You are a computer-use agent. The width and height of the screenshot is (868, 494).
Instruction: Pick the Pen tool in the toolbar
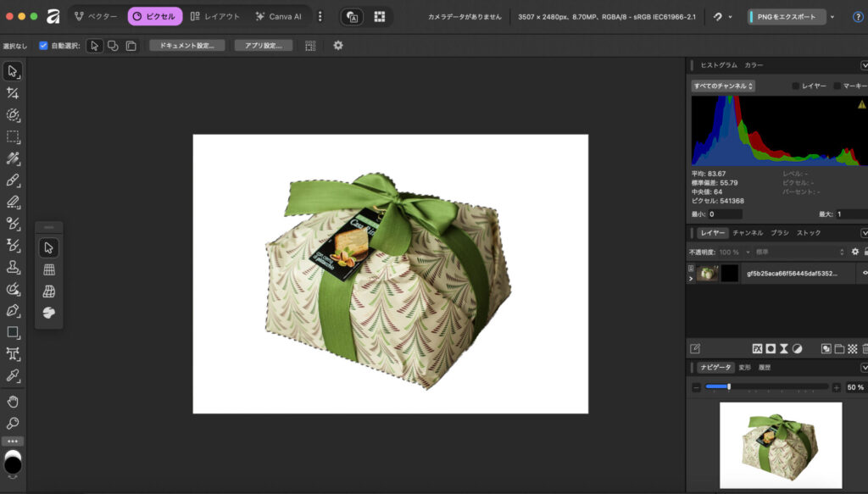(x=13, y=310)
